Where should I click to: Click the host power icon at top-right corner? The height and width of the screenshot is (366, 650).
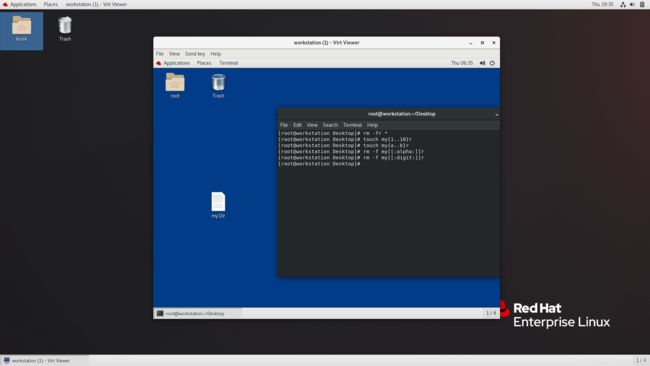click(642, 5)
